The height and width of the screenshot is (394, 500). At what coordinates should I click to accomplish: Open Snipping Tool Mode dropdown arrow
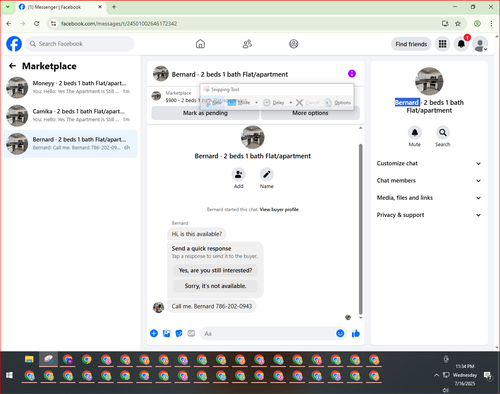(256, 102)
